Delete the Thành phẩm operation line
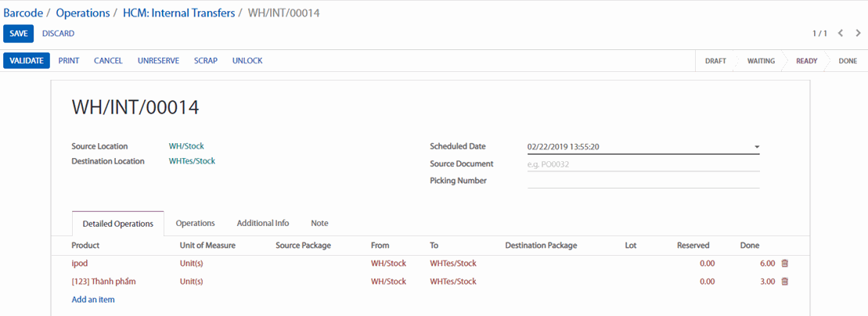Viewport: 868px width, 316px height. coord(785,282)
